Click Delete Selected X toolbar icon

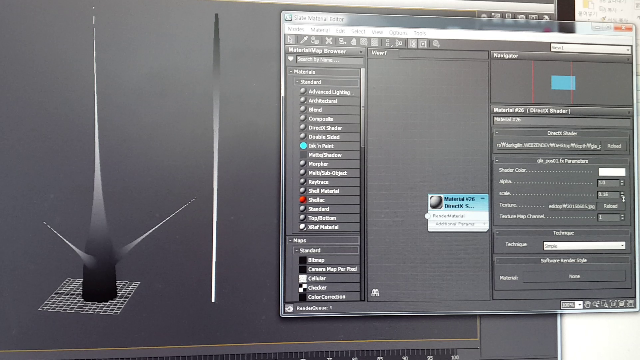(x=329, y=41)
